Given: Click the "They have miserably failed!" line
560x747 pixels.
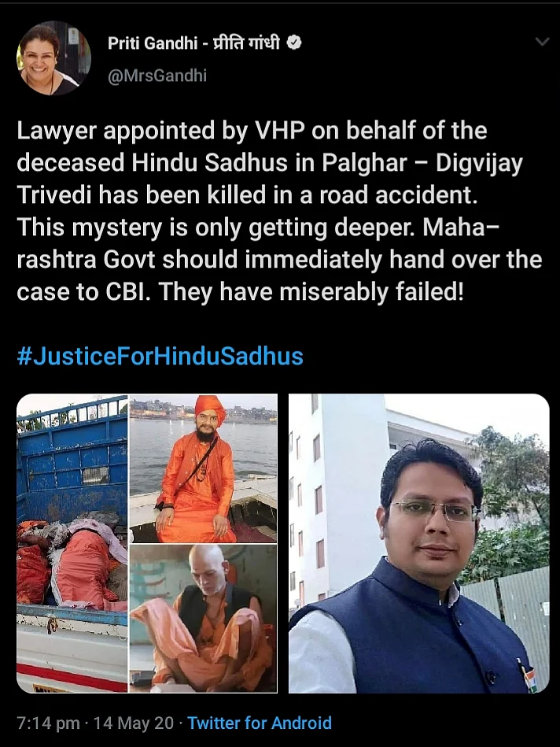Looking at the screenshot, I should tap(311, 292).
